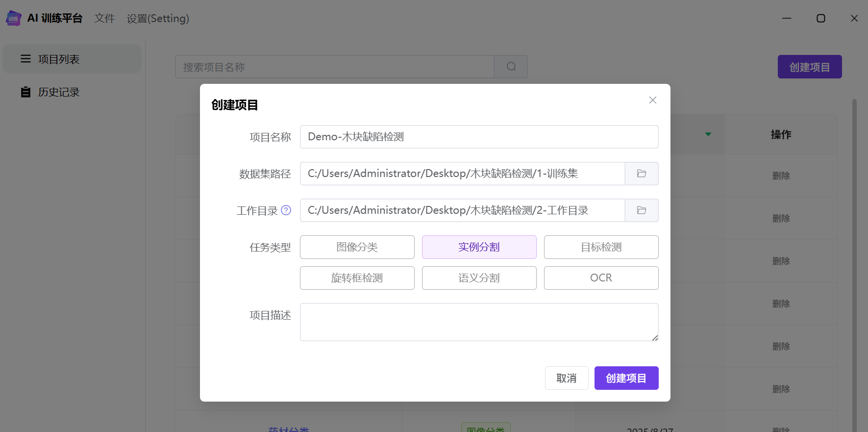Select 实例分割 task type

[479, 247]
